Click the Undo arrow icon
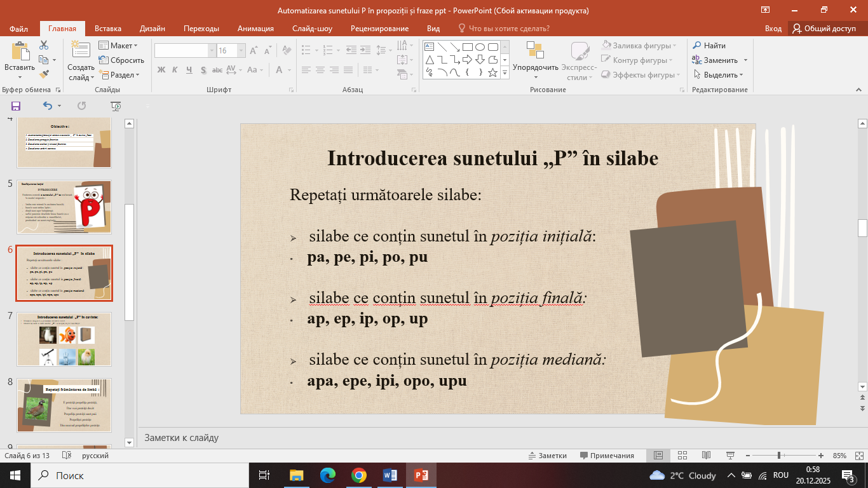Screen dimensions: 868x488 pyautogui.click(x=48, y=106)
